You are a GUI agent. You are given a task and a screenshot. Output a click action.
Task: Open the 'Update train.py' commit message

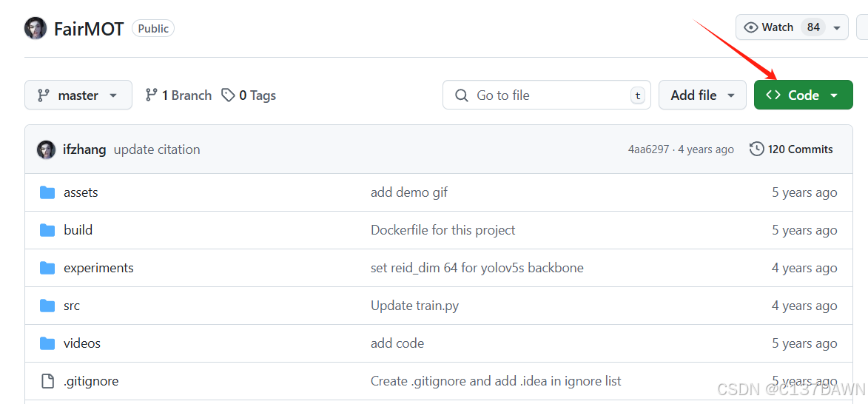[x=414, y=306]
